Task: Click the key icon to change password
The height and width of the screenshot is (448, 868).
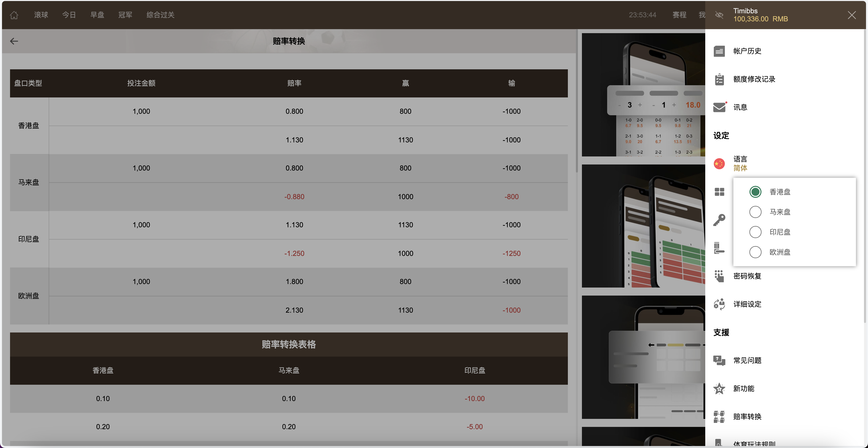Action: 719,220
